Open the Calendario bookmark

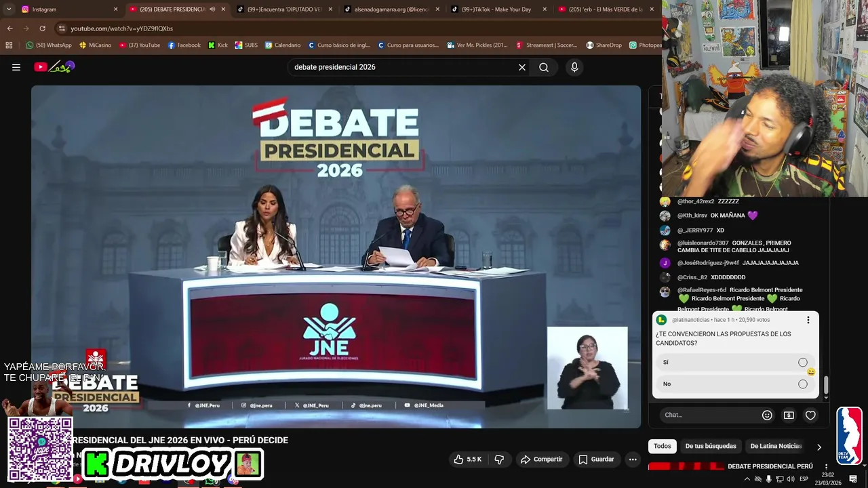tap(283, 45)
